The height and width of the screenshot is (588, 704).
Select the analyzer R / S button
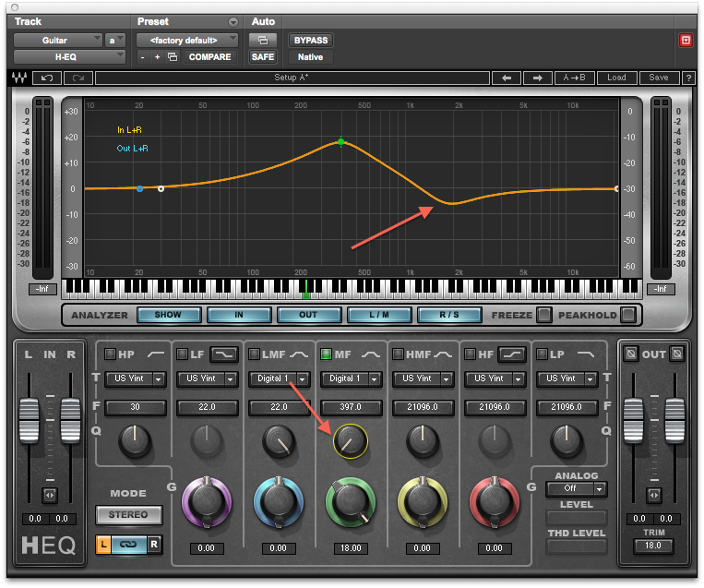(x=449, y=315)
